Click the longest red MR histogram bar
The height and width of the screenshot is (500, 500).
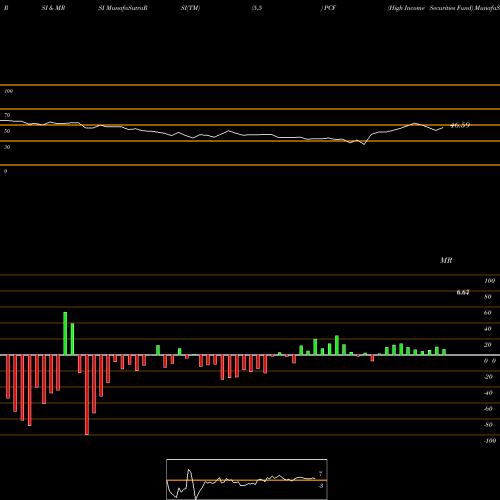[87, 395]
